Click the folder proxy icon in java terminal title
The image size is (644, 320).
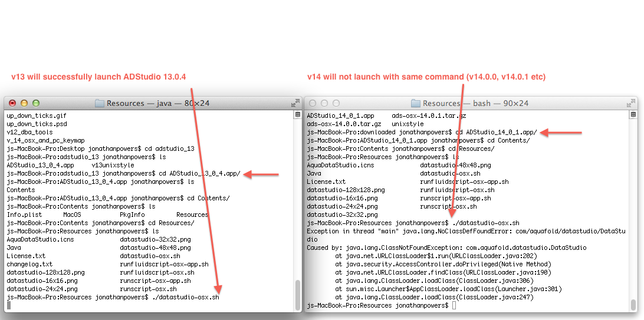click(x=100, y=103)
